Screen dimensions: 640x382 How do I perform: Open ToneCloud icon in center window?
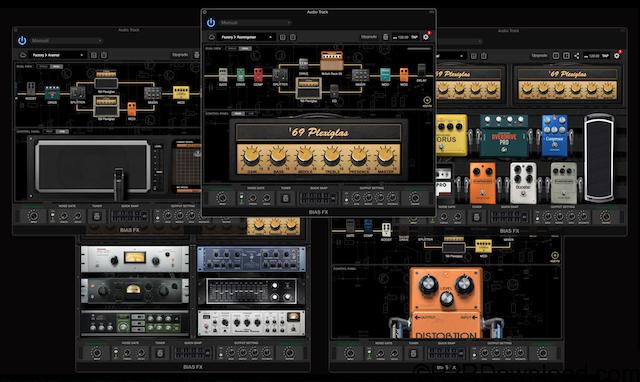(212, 37)
